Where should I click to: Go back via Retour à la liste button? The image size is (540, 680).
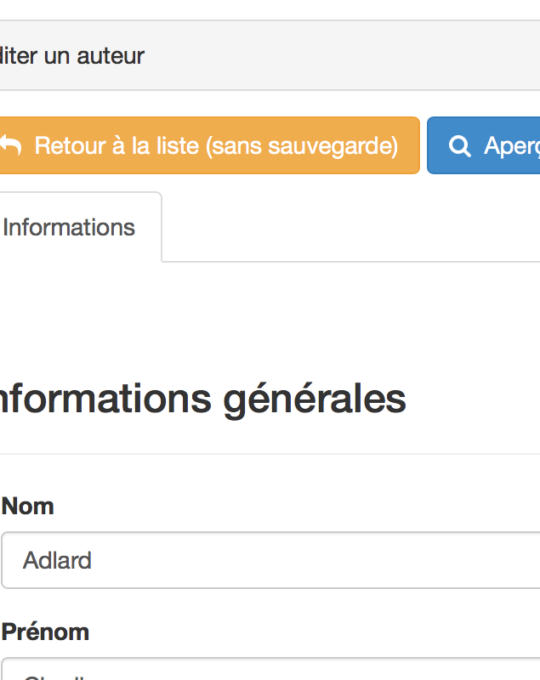click(x=209, y=145)
